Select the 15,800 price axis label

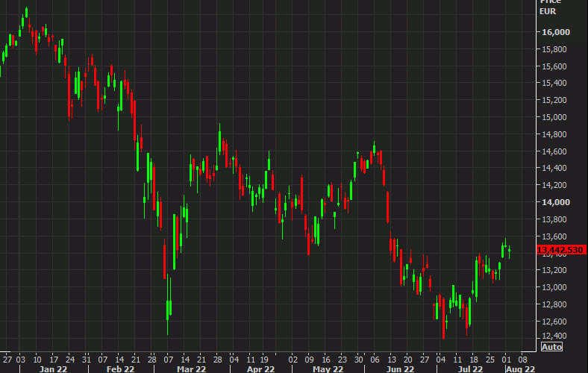(554, 49)
